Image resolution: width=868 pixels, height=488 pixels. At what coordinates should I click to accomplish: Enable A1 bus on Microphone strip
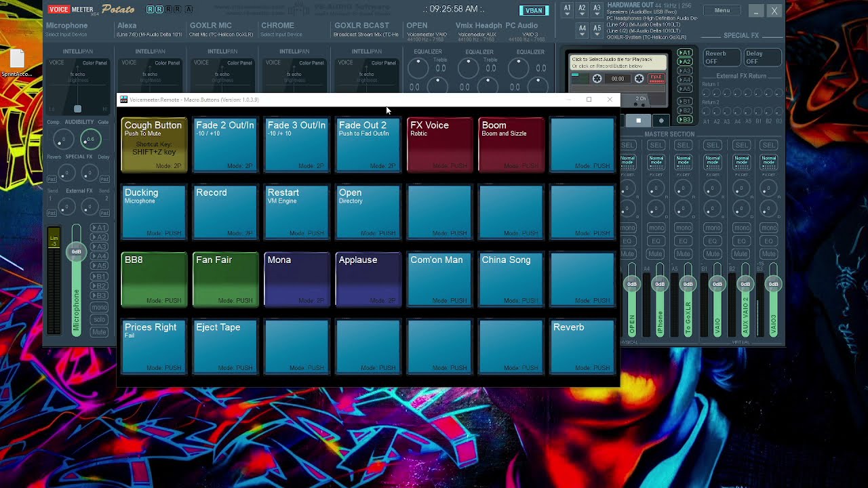pyautogui.click(x=99, y=228)
